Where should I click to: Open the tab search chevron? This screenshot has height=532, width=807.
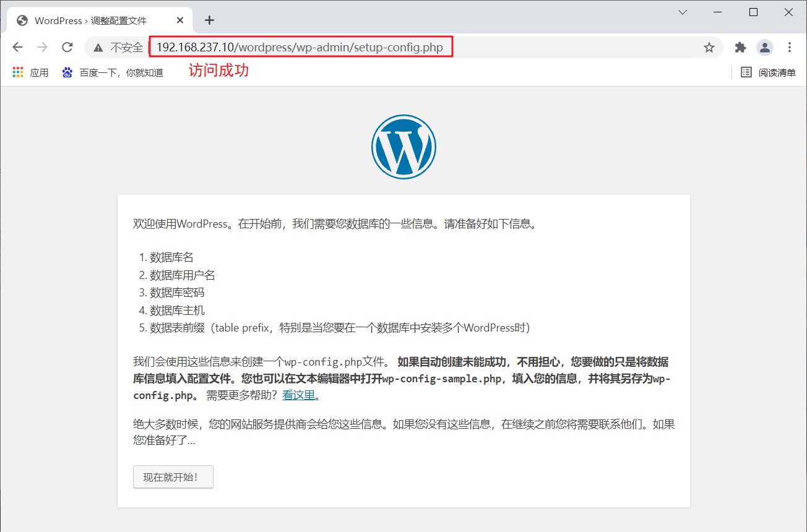coord(683,12)
